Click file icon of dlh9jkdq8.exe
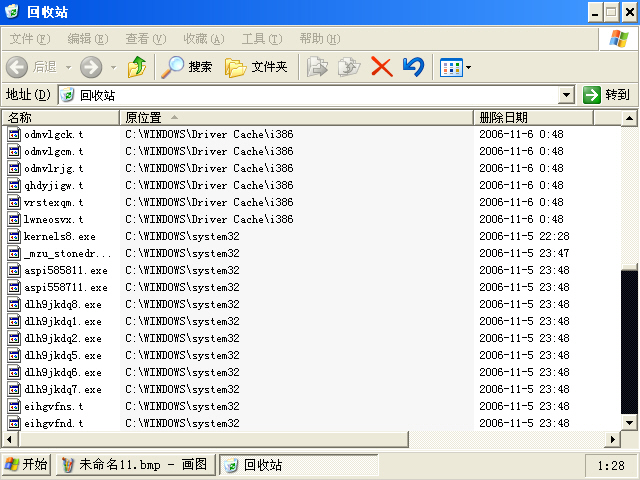The height and width of the screenshot is (480, 640). 14,304
